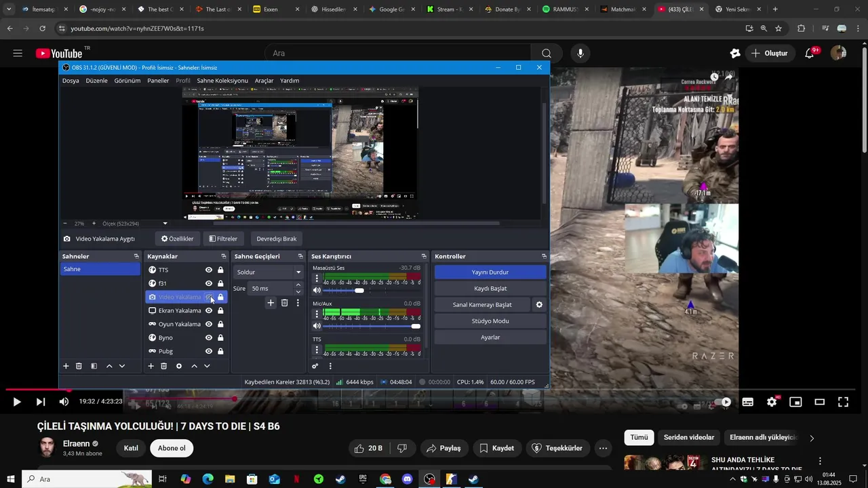Open source properties gear in the Kaynaklar toolbar
Screen dimensions: 868x488
tap(179, 366)
